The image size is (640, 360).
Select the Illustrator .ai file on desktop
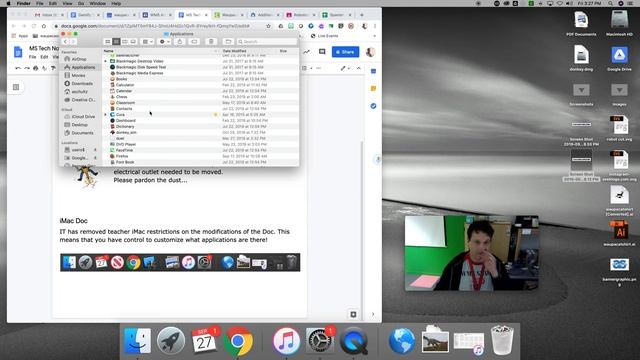tap(619, 231)
